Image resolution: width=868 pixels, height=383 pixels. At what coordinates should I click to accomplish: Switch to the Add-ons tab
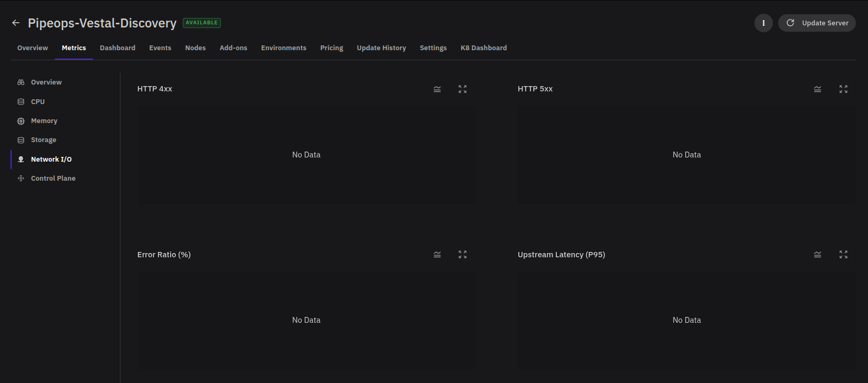click(x=234, y=48)
